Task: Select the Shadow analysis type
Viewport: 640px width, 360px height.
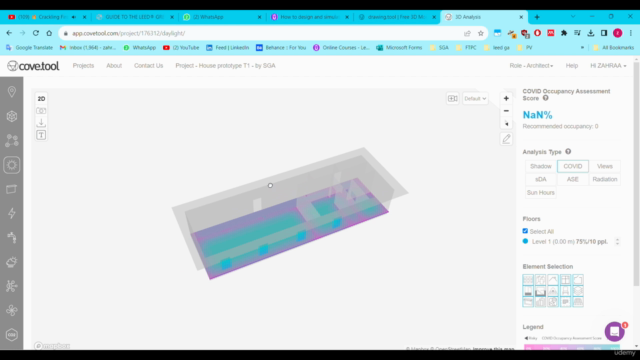Action: point(540,166)
